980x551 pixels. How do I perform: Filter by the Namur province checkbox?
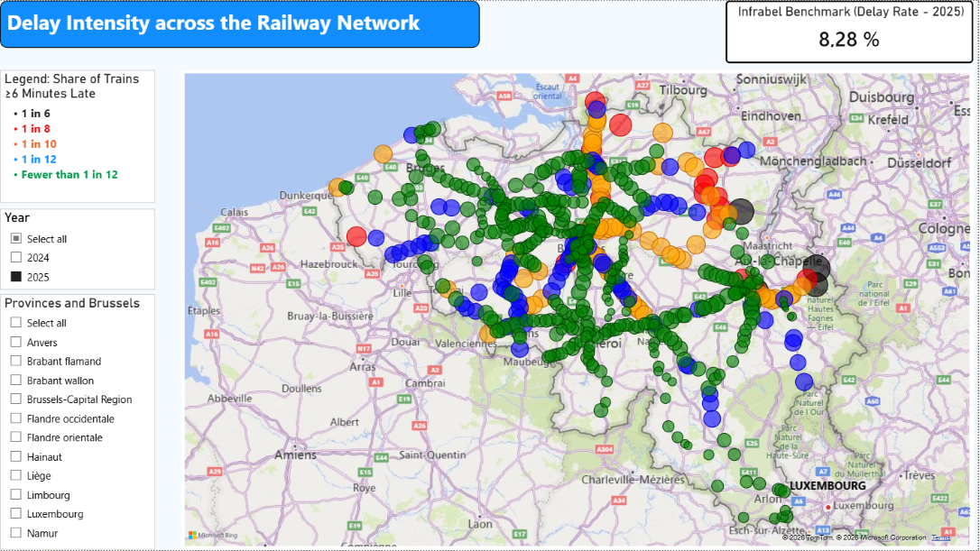point(16,533)
